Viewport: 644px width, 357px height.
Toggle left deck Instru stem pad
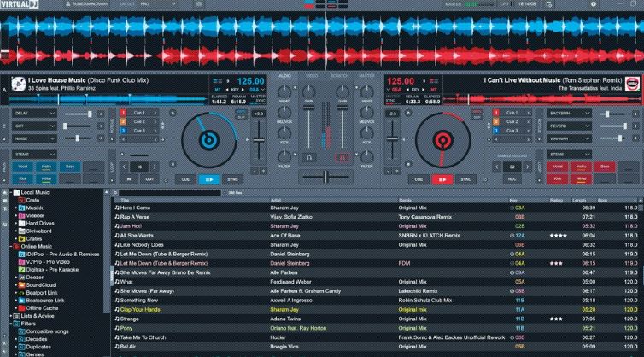(46, 167)
